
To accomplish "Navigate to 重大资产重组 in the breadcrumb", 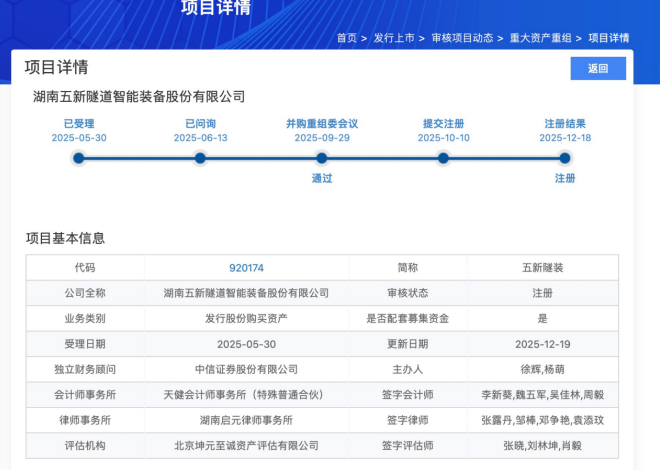I will coord(540,38).
